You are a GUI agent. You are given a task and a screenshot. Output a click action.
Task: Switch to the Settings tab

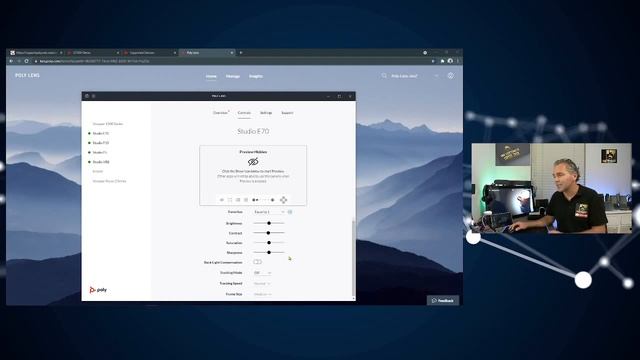point(266,113)
